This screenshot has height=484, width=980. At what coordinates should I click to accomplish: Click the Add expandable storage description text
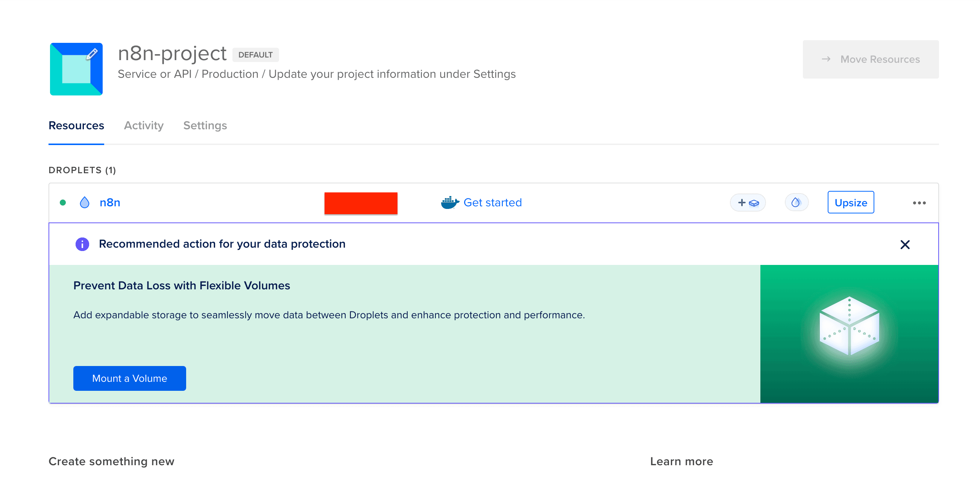pos(329,315)
